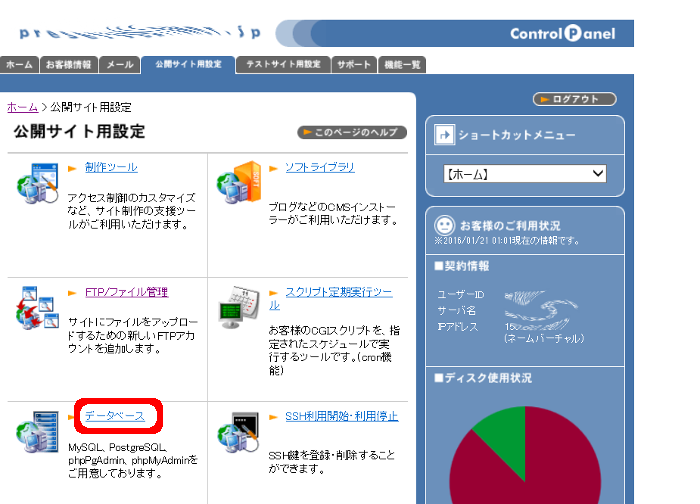Click the ■契約情報 section label
The height and width of the screenshot is (504, 700).
(462, 266)
